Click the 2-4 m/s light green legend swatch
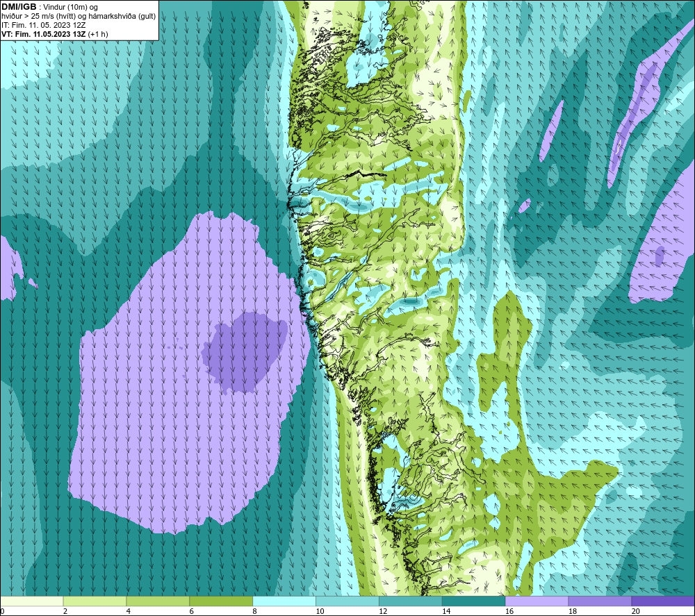Screen dimensions: 695x616 (95, 601)
